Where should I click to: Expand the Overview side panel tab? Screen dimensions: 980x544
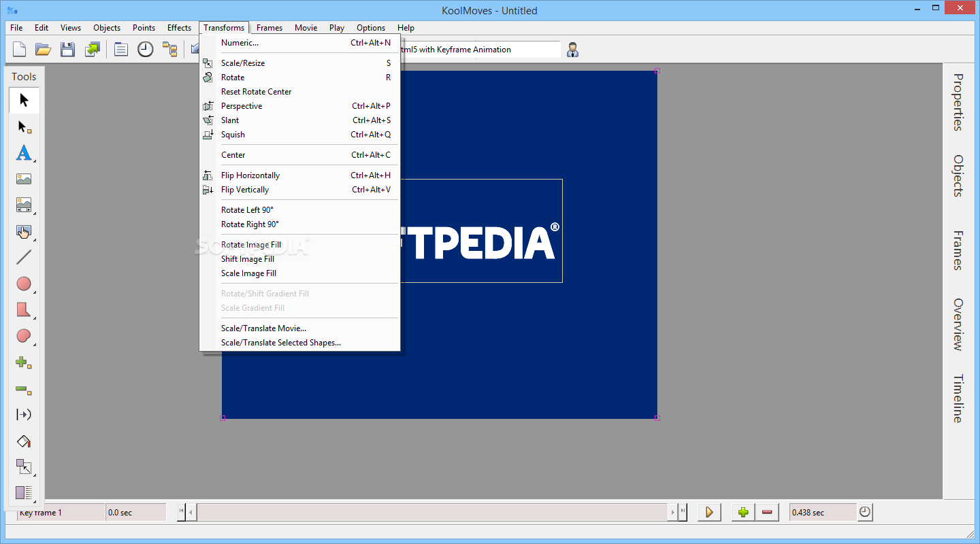[958, 324]
